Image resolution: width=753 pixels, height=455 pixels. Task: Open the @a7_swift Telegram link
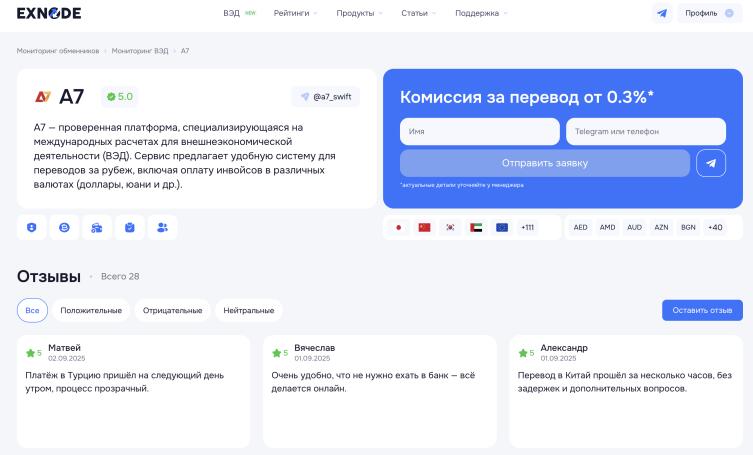click(325, 97)
